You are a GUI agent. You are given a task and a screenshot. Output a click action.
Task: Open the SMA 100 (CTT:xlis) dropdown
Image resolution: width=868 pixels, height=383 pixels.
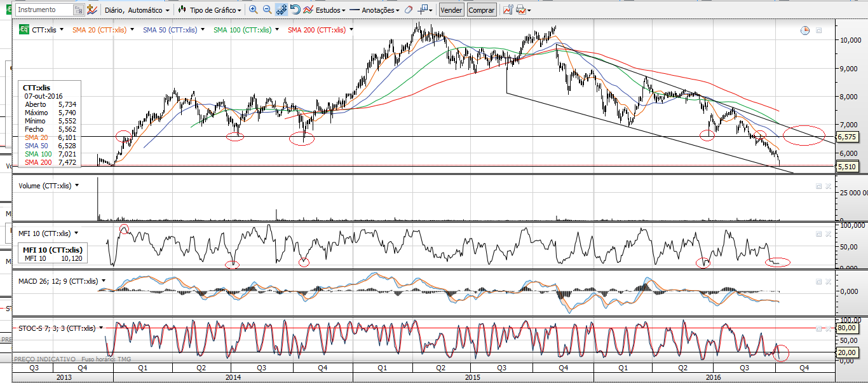coord(276,30)
